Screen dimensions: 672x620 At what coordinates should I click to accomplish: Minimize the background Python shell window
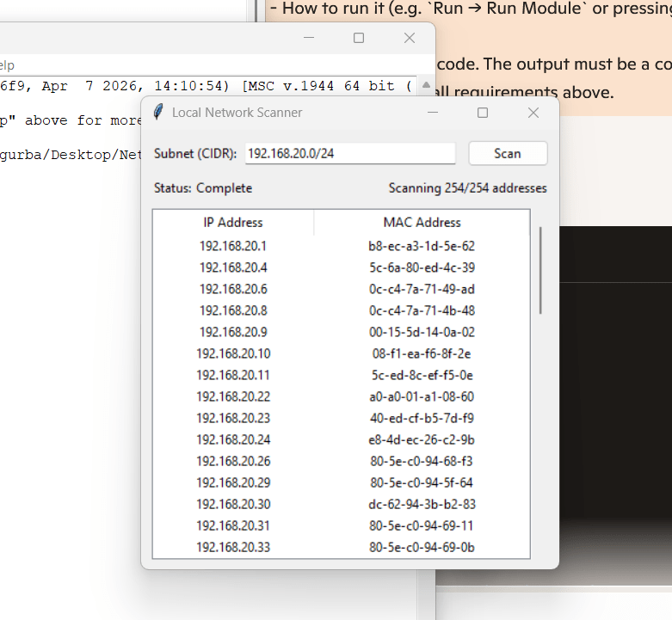click(x=308, y=38)
